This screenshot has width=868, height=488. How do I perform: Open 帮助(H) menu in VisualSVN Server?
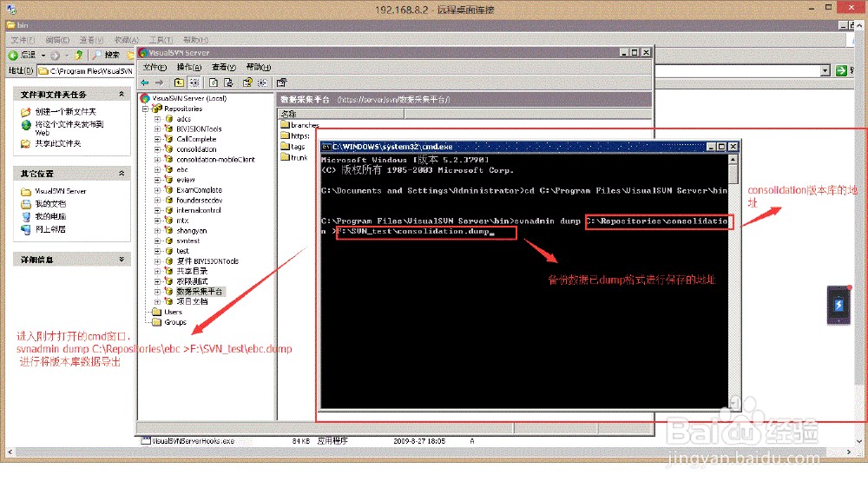click(x=259, y=67)
